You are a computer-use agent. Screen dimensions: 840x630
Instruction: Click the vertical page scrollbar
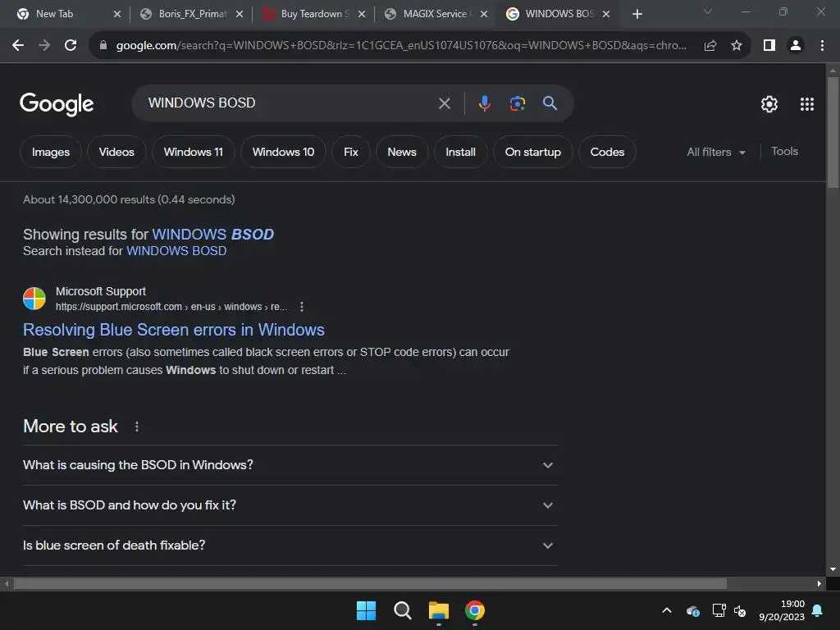click(x=833, y=134)
